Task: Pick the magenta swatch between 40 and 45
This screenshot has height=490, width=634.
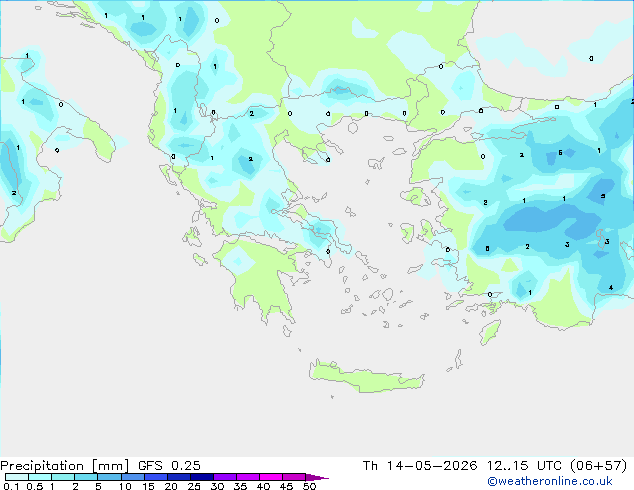Action: pos(271,477)
